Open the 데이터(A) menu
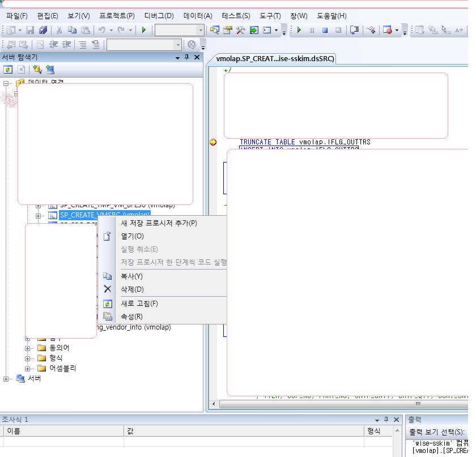 [x=198, y=16]
